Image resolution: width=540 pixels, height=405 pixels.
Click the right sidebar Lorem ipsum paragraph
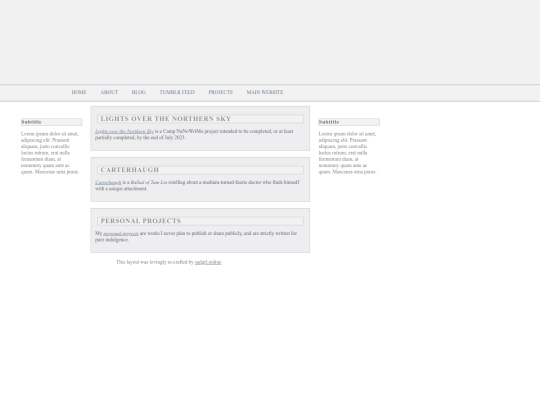(x=348, y=153)
